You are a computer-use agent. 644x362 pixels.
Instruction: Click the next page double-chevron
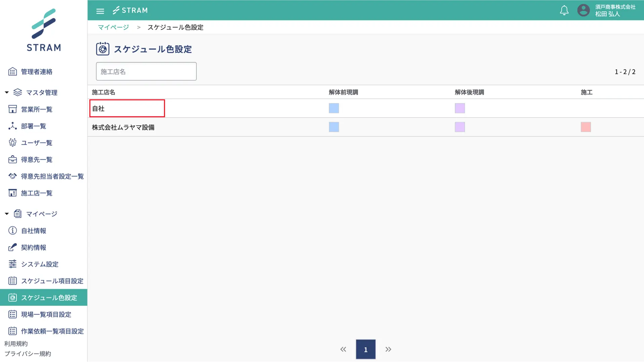point(388,349)
